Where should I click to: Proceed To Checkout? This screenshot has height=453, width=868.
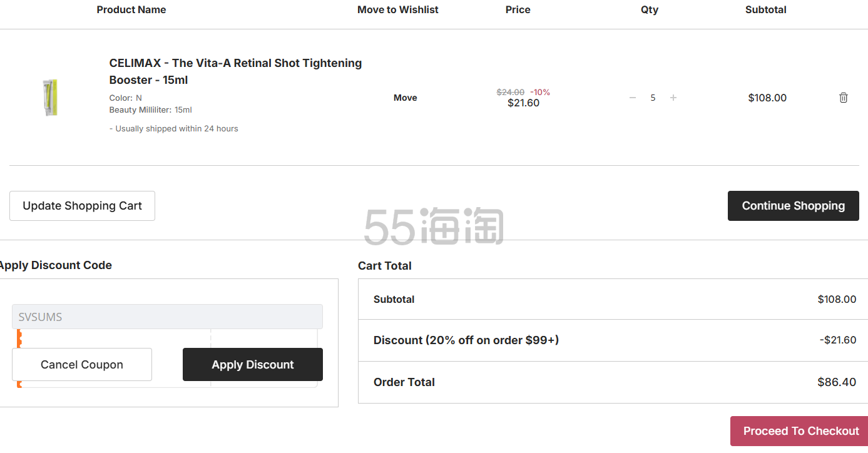click(x=800, y=431)
